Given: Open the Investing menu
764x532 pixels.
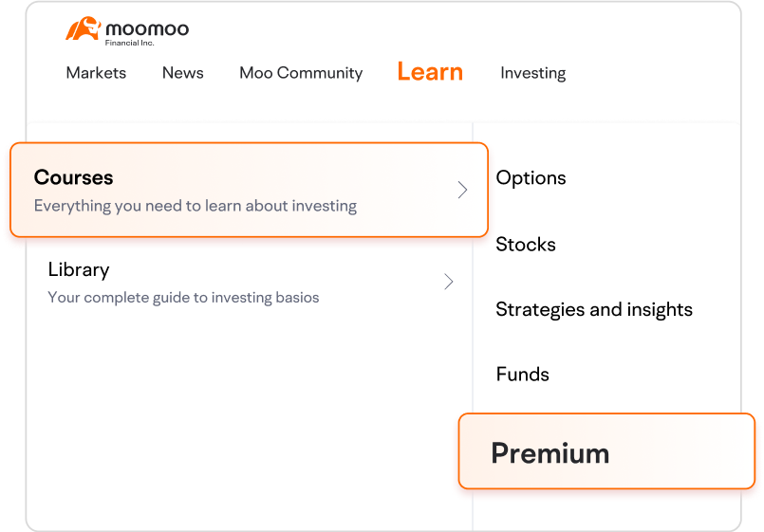Looking at the screenshot, I should 532,73.
